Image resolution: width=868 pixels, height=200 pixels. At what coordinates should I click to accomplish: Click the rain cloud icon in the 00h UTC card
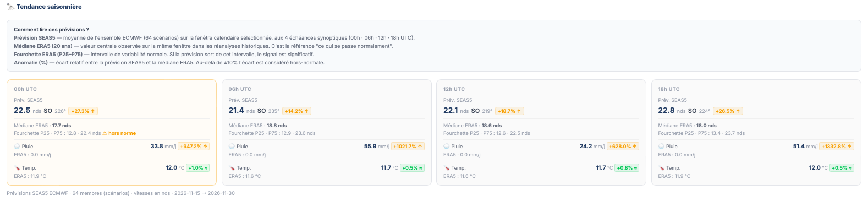(x=17, y=147)
